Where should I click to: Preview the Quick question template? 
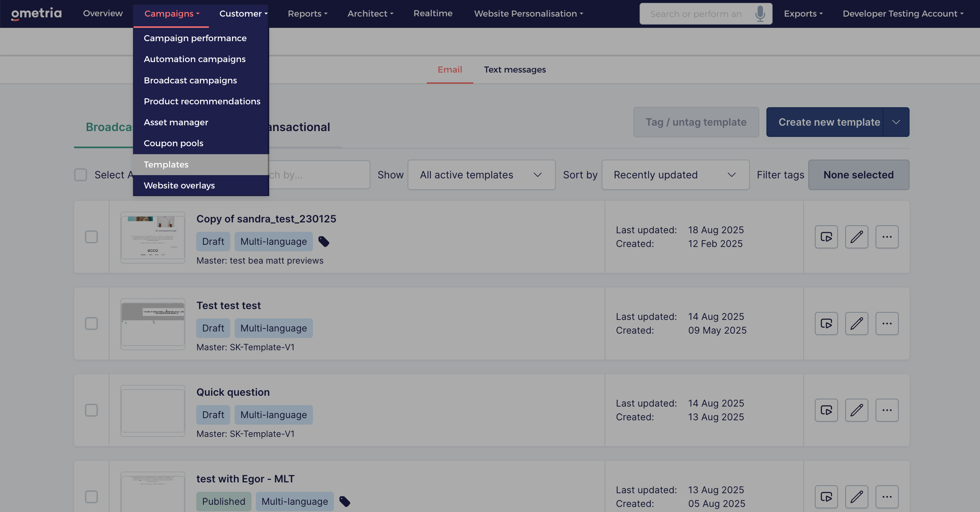coord(826,410)
